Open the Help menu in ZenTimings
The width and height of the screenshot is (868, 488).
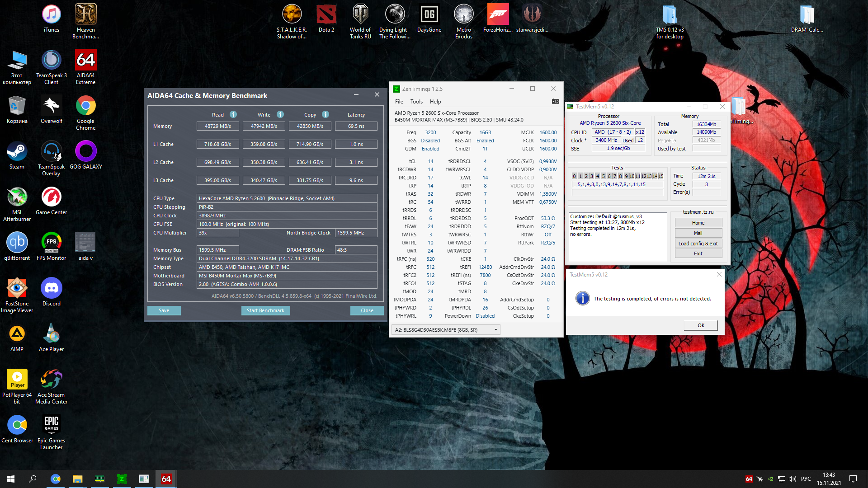435,102
